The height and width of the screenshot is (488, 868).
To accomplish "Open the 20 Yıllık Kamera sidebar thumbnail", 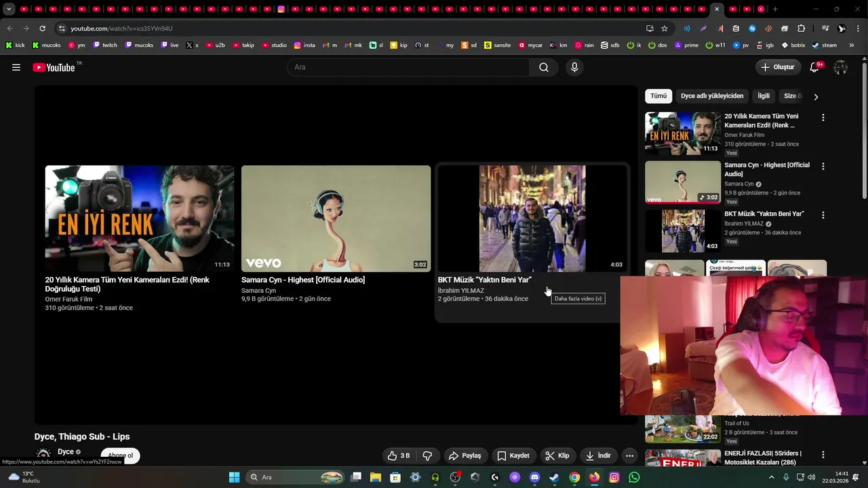I will coord(683,133).
